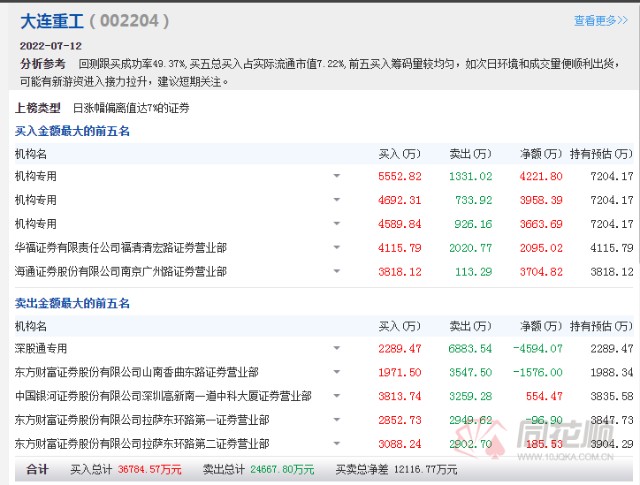
Task: Click the 卖出金额最大的前五名 heading
Action: 72,303
